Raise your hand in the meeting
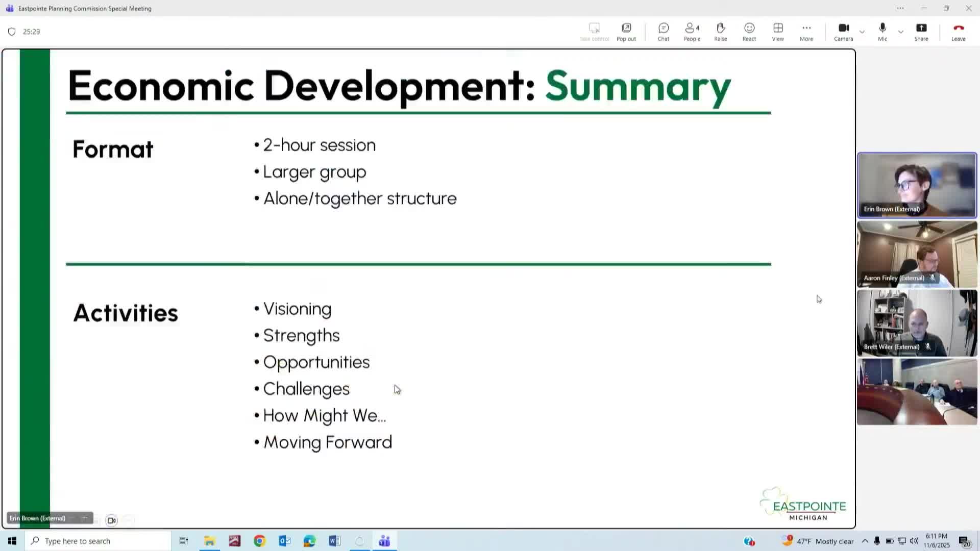This screenshot has height=551, width=980. [720, 31]
